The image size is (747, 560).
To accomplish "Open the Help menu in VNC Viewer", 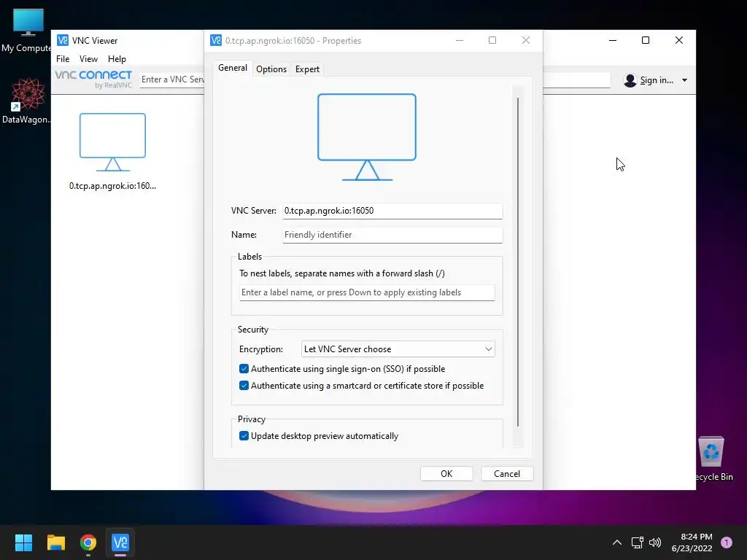I will pyautogui.click(x=117, y=58).
